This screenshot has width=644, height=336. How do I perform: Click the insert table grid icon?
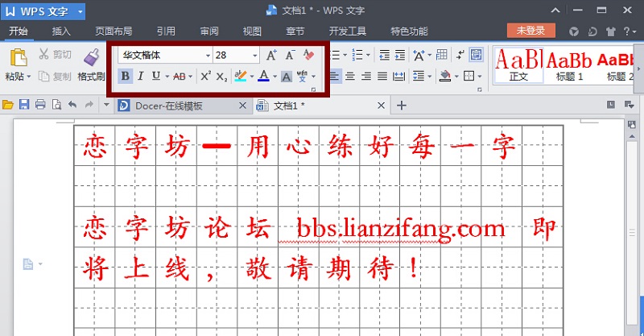click(442, 54)
